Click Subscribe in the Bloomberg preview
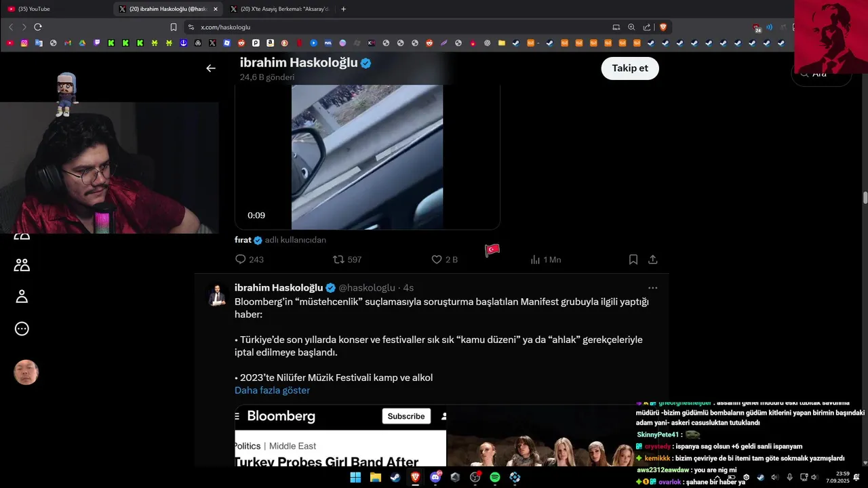The image size is (868, 488). pos(406,416)
